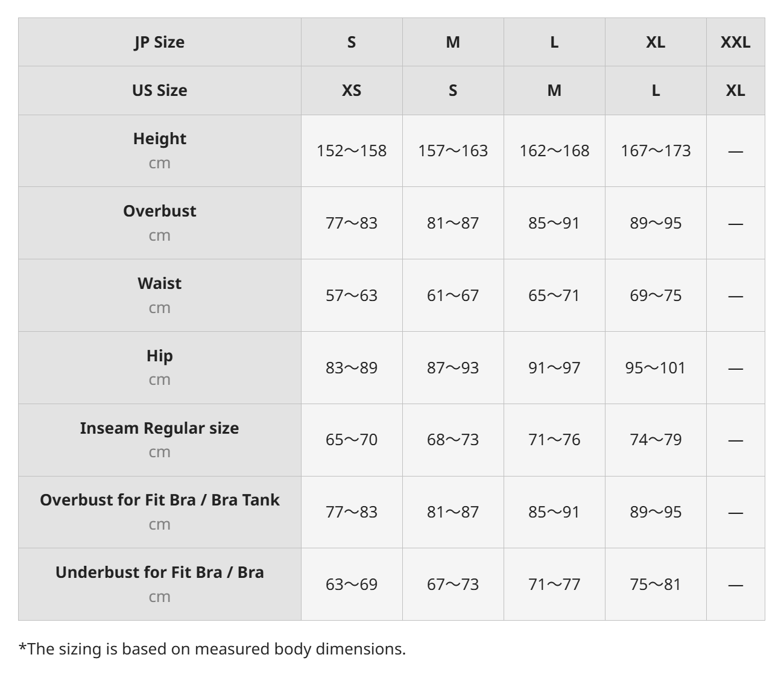Click the JP Size header cell
Viewport: 784px width, 678px height.
(159, 42)
